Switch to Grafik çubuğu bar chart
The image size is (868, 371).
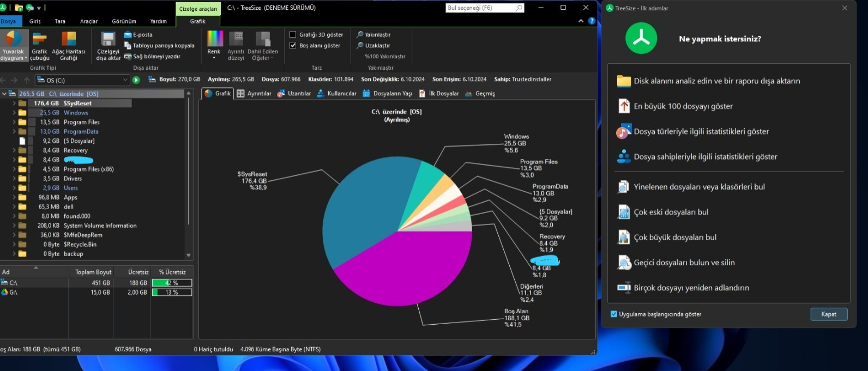[x=39, y=46]
